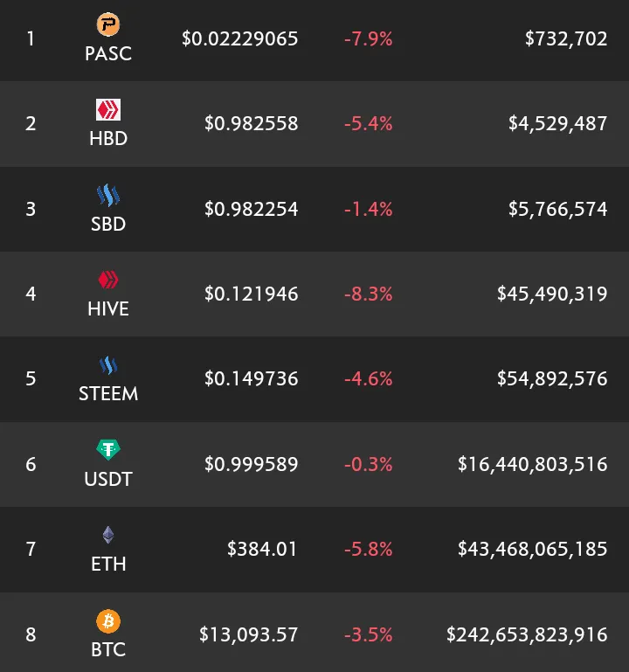
Task: Select the SBD price $0.982254
Action: [251, 209]
